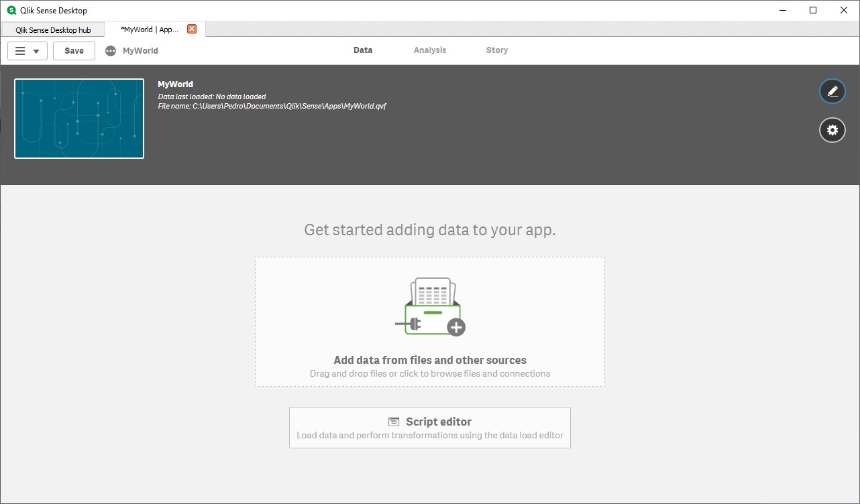860x504 pixels.
Task: Switch to the Story tab
Action: pyautogui.click(x=497, y=50)
